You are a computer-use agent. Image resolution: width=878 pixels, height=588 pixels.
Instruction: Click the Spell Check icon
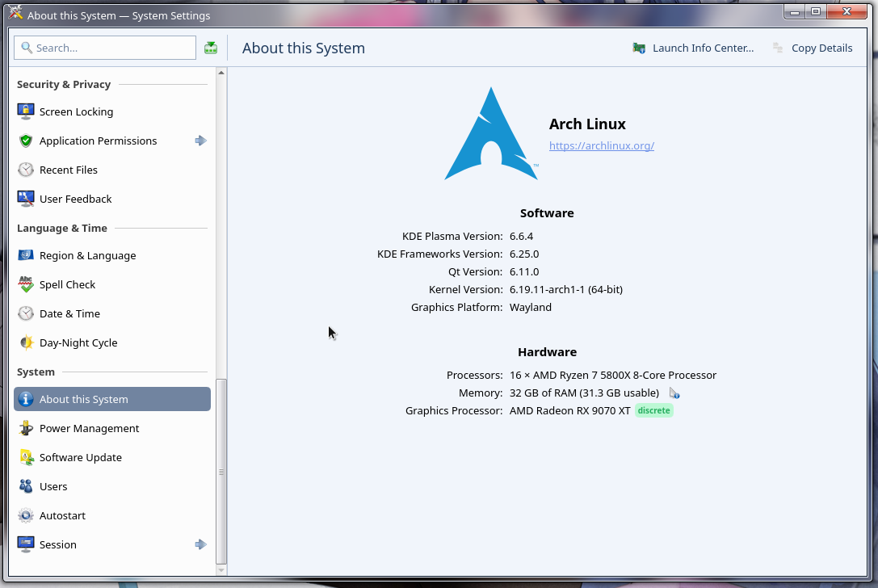pos(26,284)
